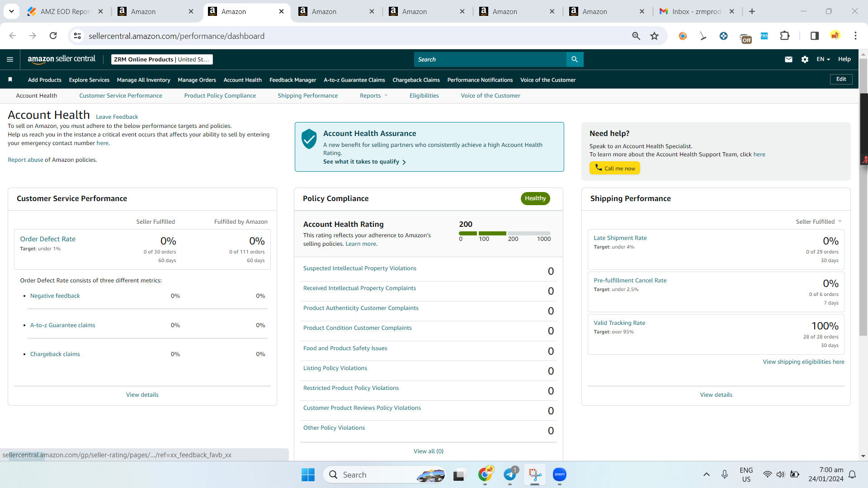Screen dimensions: 868x488
Task: Open the notifications bell in system tray
Action: point(852,474)
